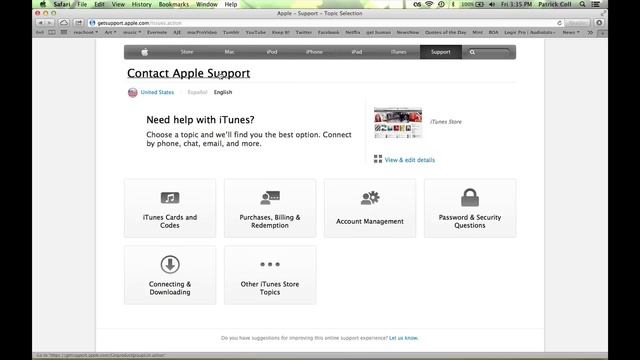Click the Reader button in address bar
Screen dimensions: 640x360
click(x=577, y=23)
